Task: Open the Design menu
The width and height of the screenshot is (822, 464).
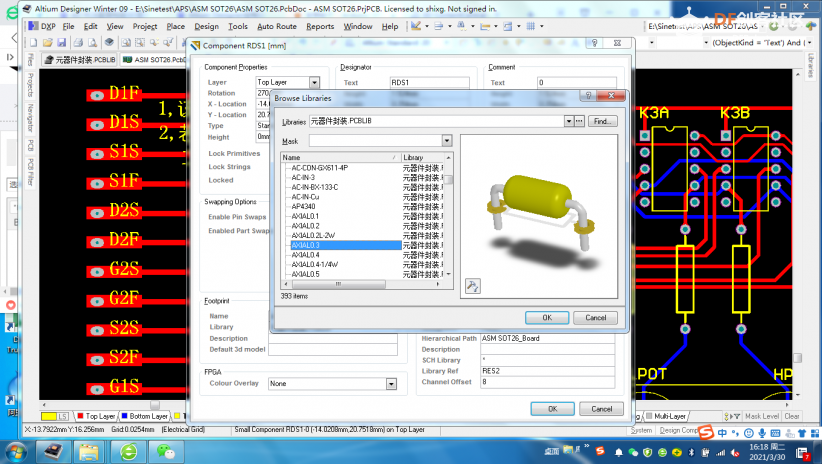Action: click(x=207, y=26)
